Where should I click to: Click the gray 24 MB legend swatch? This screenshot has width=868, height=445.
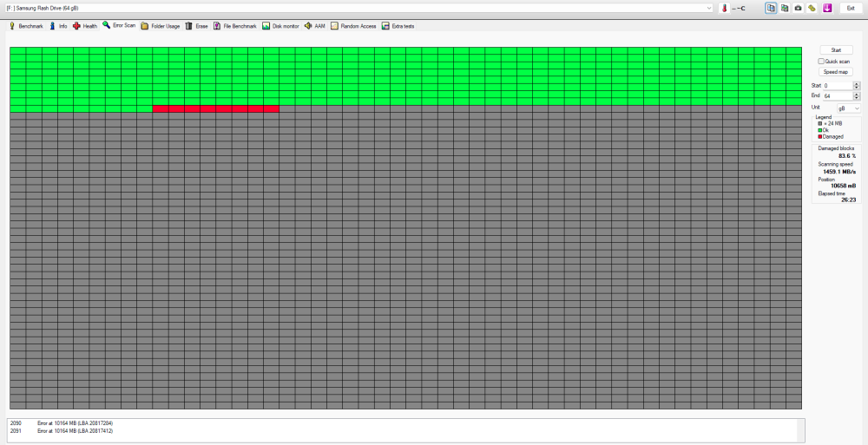pyautogui.click(x=820, y=123)
